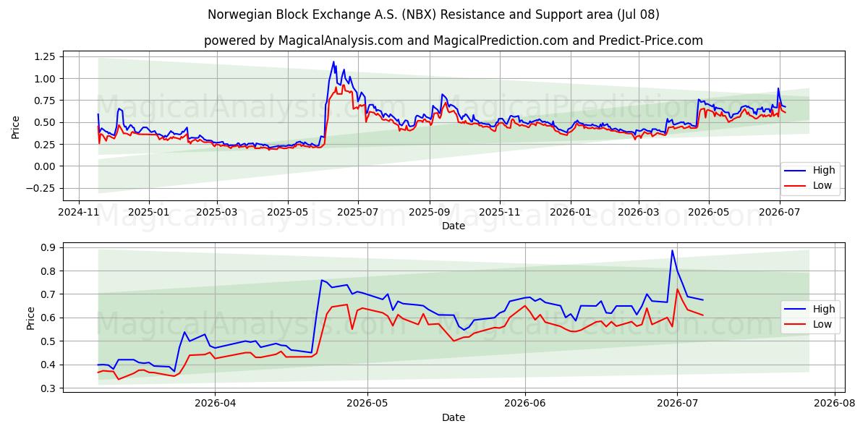Screen dimensions: 868x434
Task: Click the top chart x-axis tick '2025-07'
Action: (x=357, y=213)
